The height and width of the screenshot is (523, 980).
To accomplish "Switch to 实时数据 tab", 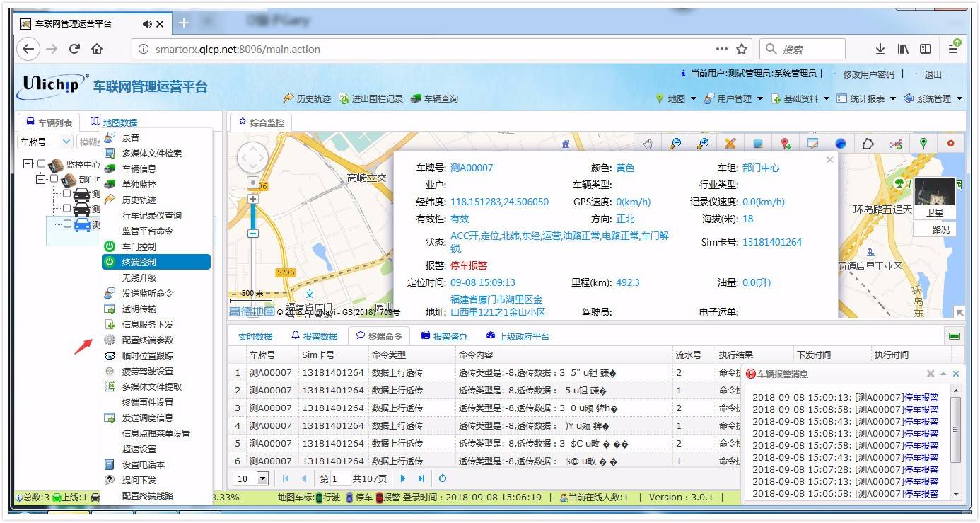I will [255, 336].
